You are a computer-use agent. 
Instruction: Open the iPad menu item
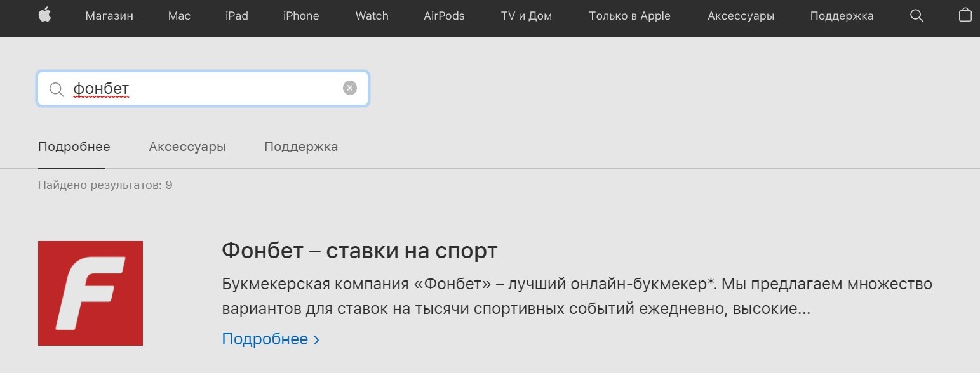point(237,16)
